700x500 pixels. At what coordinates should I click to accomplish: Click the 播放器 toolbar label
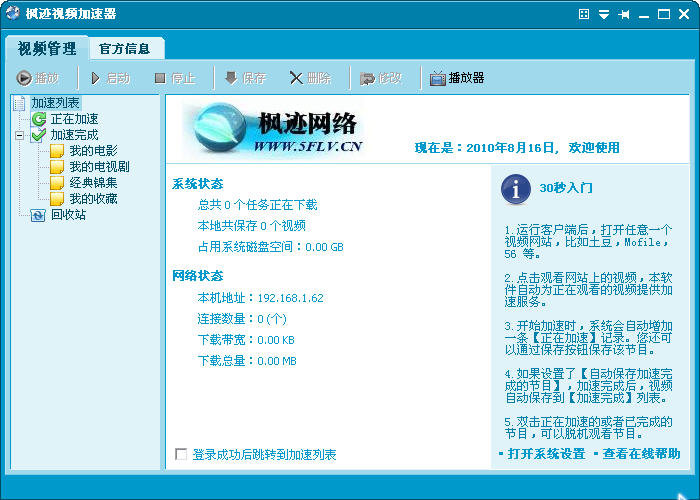point(467,78)
